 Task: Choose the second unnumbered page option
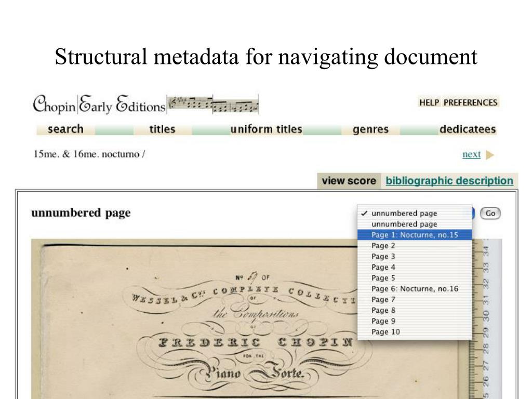[415, 224]
